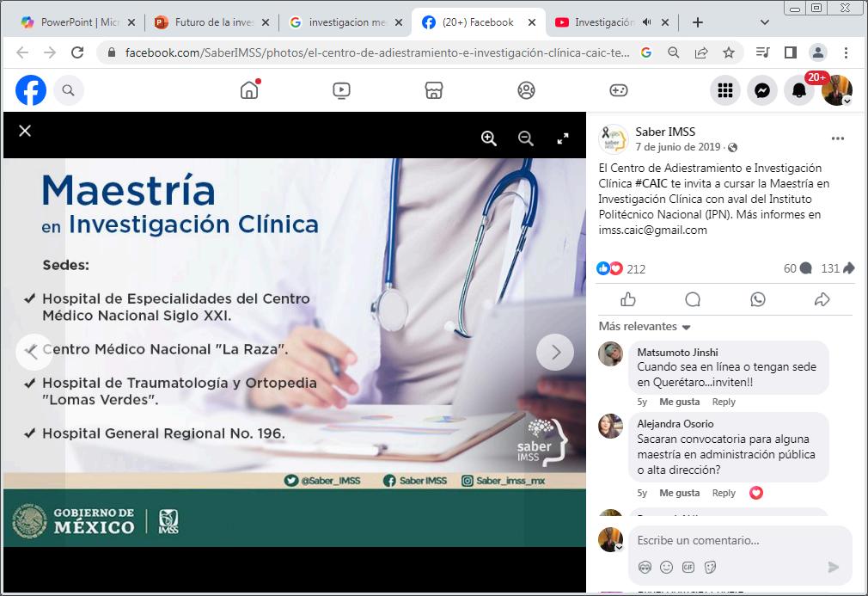Click the Google icon in the address bar

(646, 52)
